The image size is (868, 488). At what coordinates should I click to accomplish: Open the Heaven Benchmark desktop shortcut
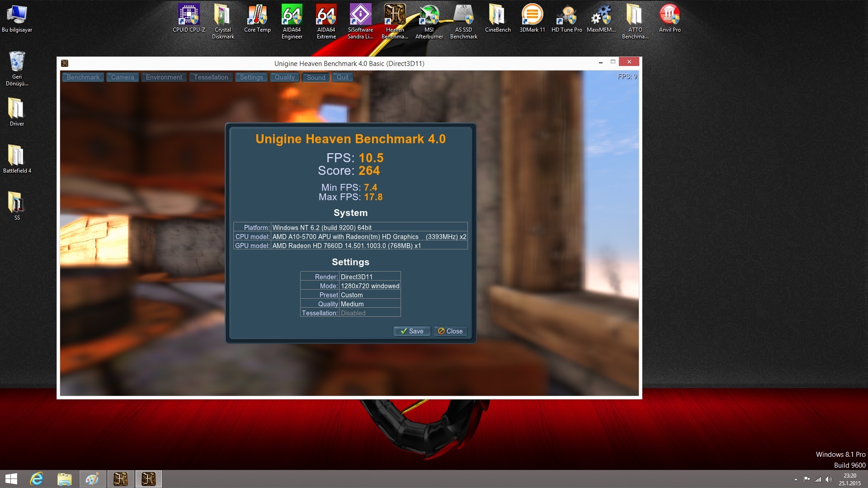[x=395, y=22]
